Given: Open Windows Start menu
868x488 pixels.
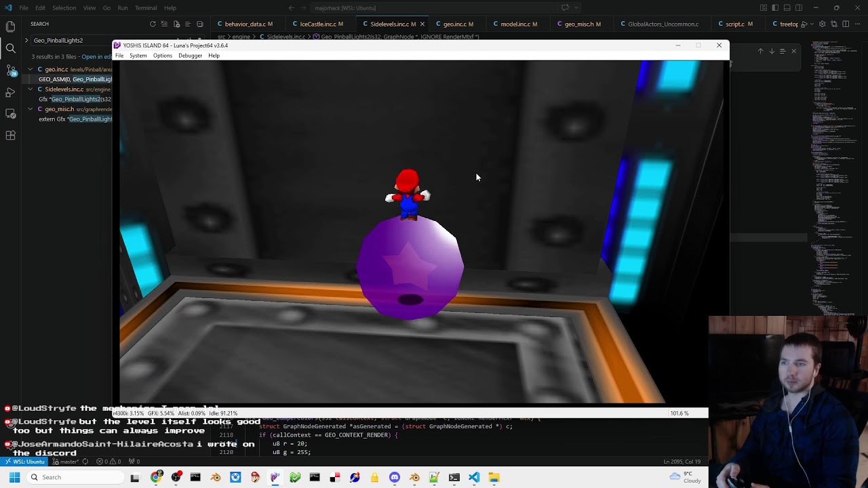Looking at the screenshot, I should tap(14, 477).
